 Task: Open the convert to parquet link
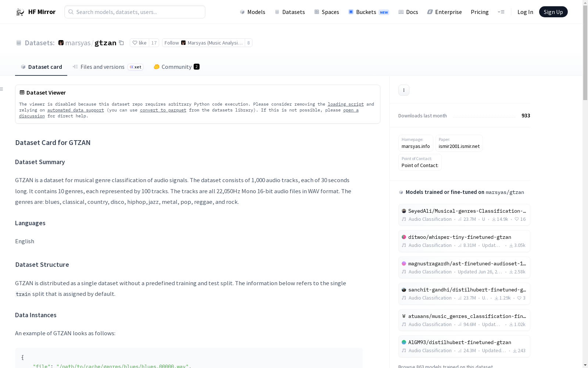[x=163, y=110]
